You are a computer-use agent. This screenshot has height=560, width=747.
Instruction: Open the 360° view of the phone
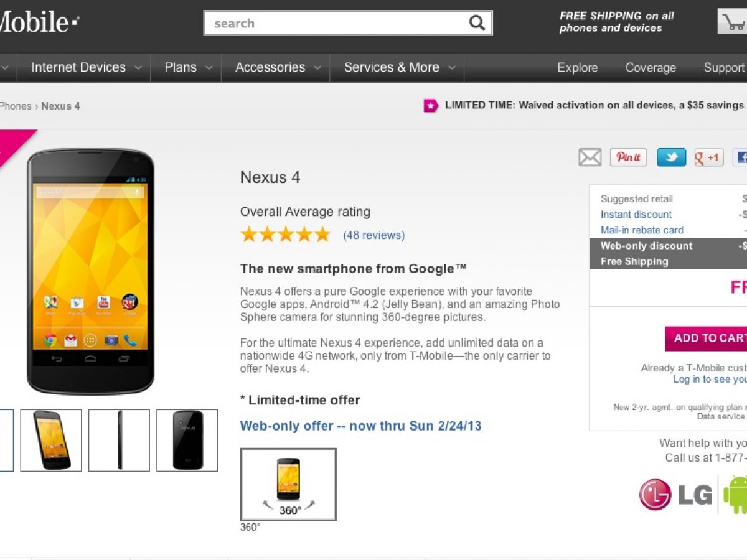288,484
